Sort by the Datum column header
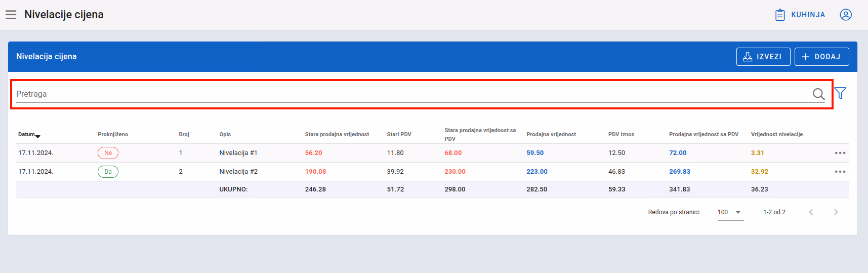The width and height of the screenshot is (868, 273). (29, 135)
